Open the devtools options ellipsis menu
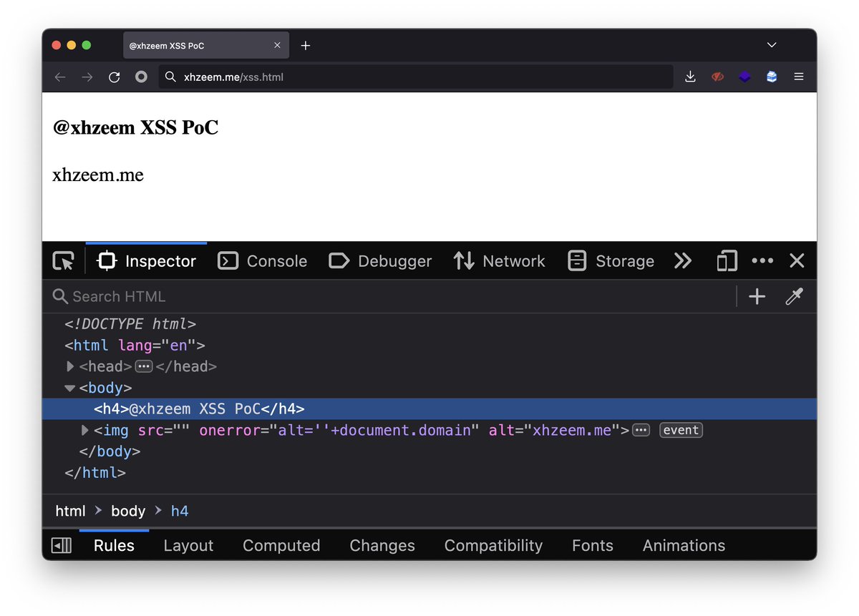The image size is (859, 616). coord(762,261)
